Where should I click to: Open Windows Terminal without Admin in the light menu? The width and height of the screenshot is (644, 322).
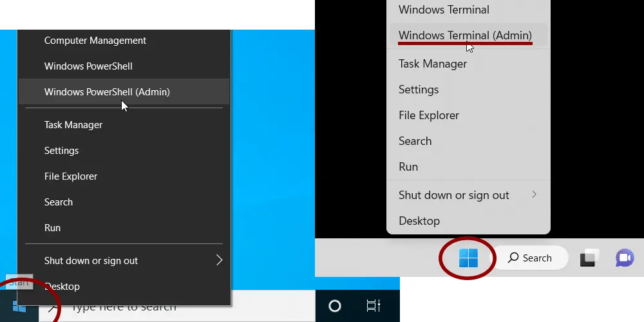(x=468, y=10)
